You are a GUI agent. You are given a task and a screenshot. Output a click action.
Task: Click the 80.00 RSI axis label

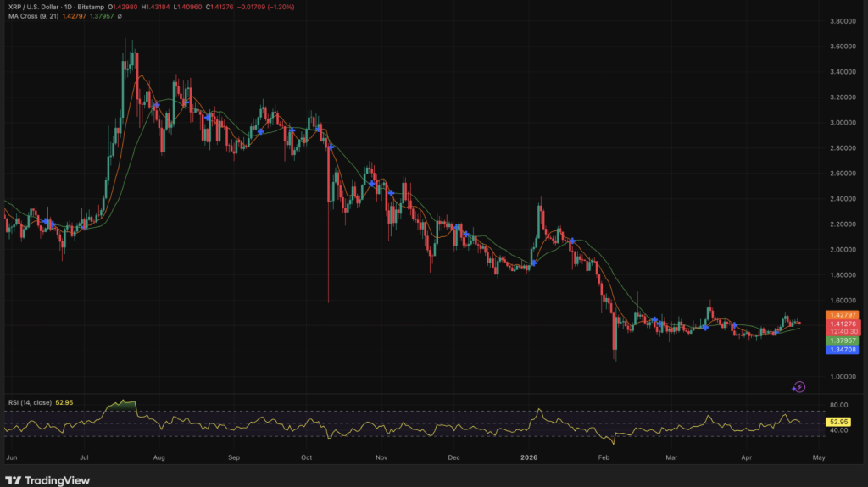(838, 405)
